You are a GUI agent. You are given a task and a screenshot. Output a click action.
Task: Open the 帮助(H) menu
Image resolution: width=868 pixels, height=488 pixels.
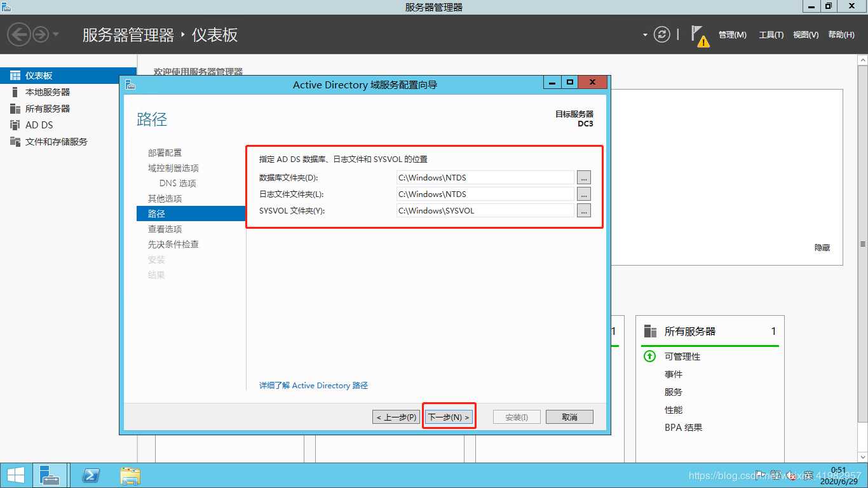tap(841, 35)
